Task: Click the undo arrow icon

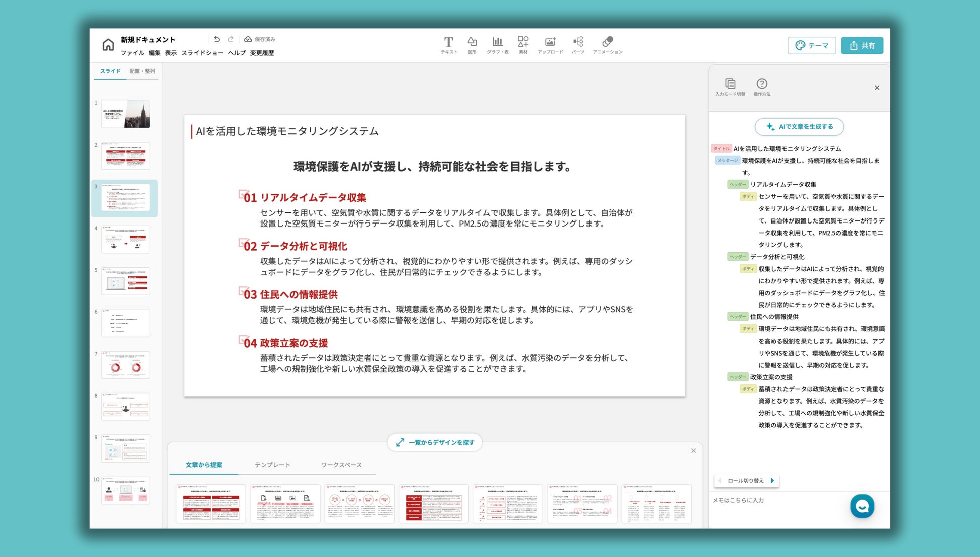Action: click(x=217, y=39)
